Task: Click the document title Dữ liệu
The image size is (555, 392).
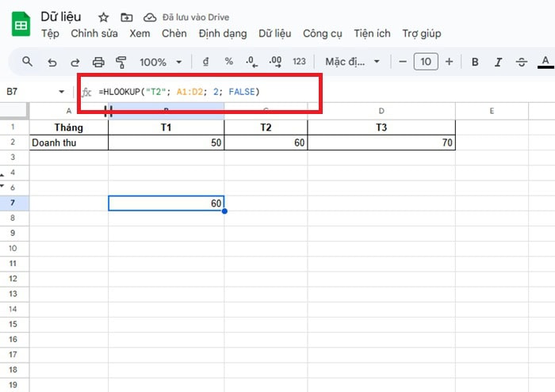Action: (x=60, y=17)
